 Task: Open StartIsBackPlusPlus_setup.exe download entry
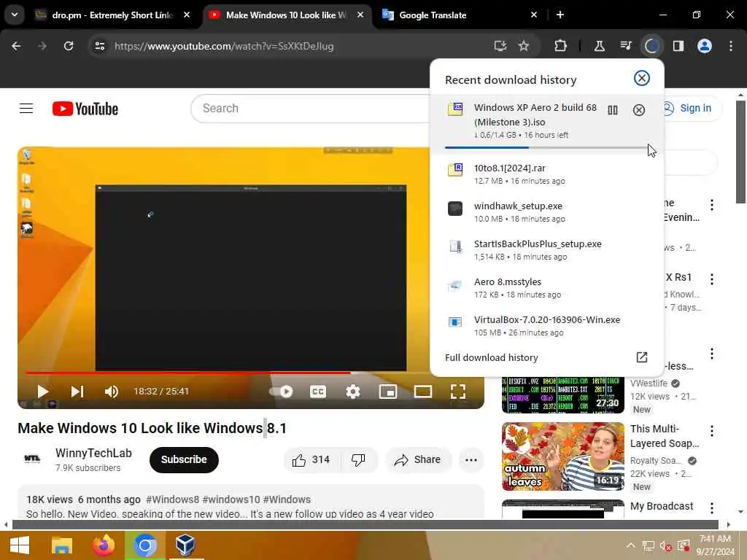point(546,249)
